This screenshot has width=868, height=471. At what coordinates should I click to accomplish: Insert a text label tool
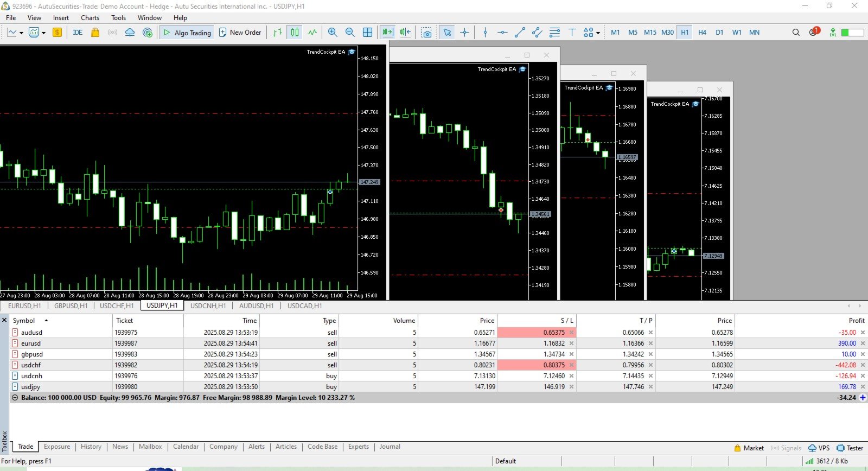click(572, 33)
